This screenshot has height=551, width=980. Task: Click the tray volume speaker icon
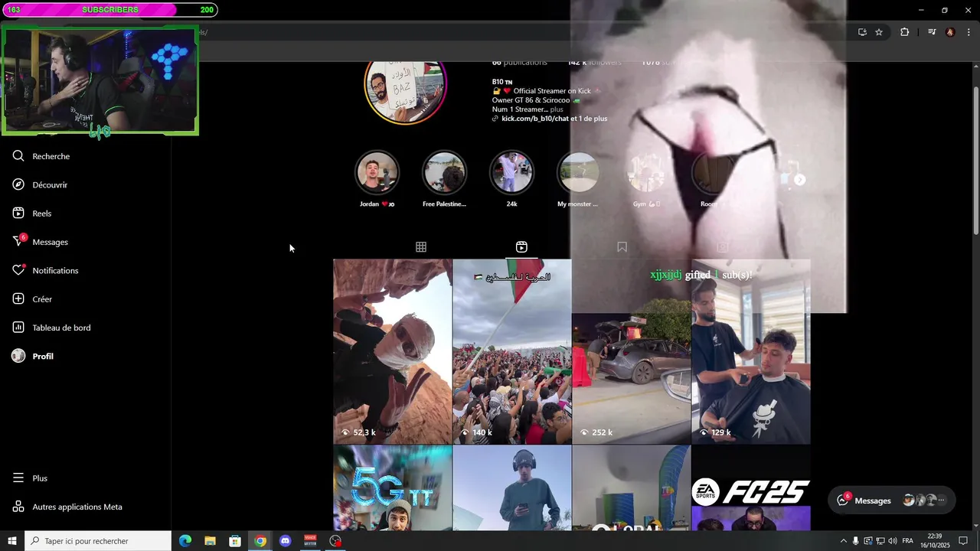point(893,541)
